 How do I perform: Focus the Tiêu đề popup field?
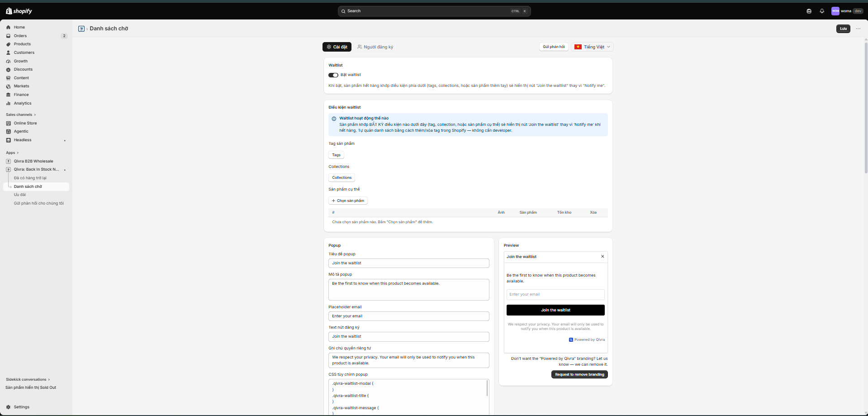click(409, 263)
